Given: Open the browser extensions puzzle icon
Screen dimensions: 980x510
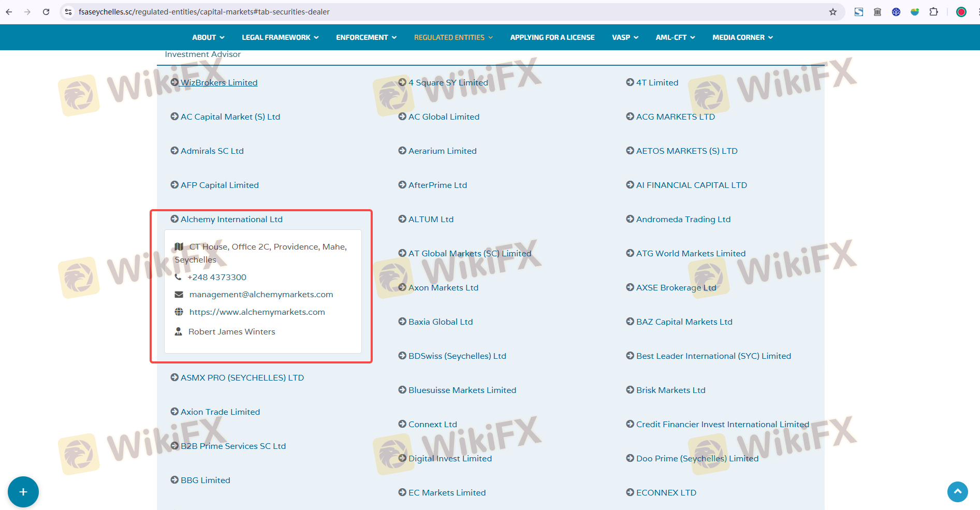Looking at the screenshot, I should pos(933,12).
